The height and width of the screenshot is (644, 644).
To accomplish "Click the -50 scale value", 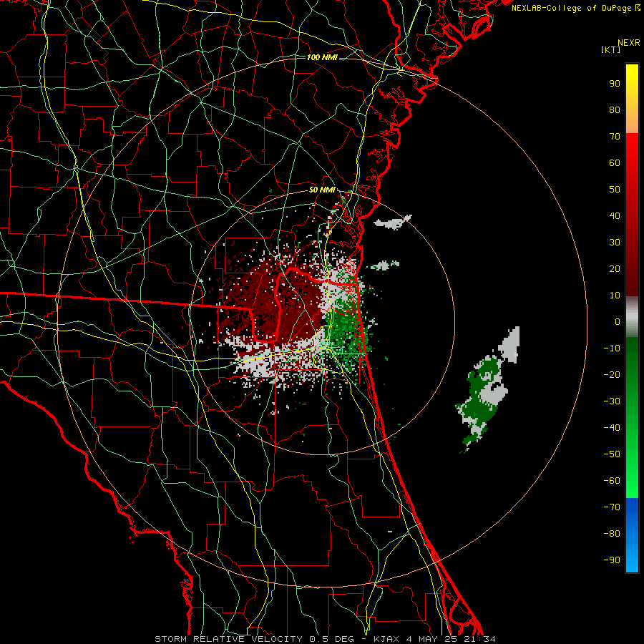I will tap(612, 454).
